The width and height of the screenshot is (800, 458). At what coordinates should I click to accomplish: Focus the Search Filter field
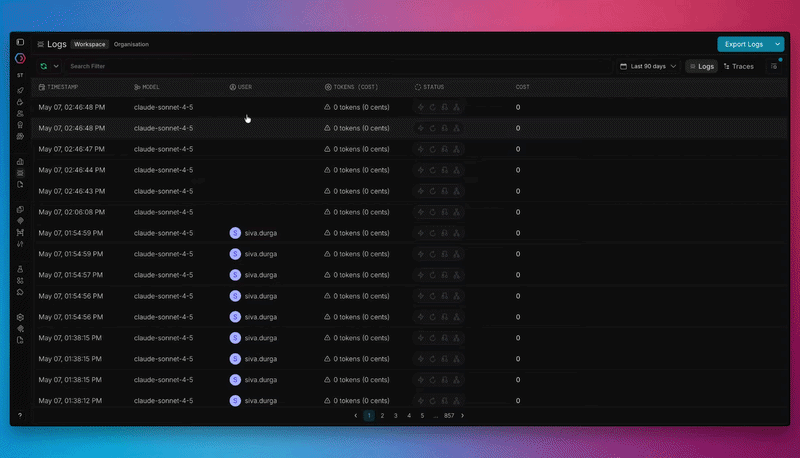339,66
